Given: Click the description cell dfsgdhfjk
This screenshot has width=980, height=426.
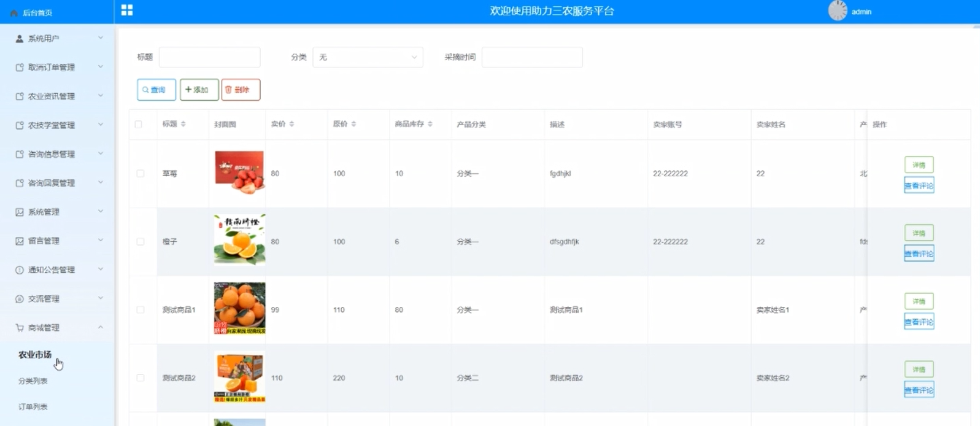Looking at the screenshot, I should pos(565,242).
